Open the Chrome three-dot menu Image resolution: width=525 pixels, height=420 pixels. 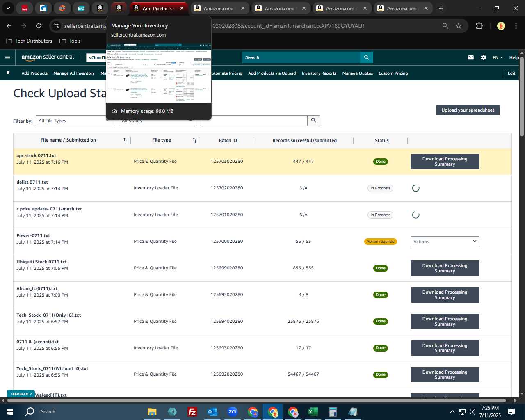pyautogui.click(x=515, y=26)
